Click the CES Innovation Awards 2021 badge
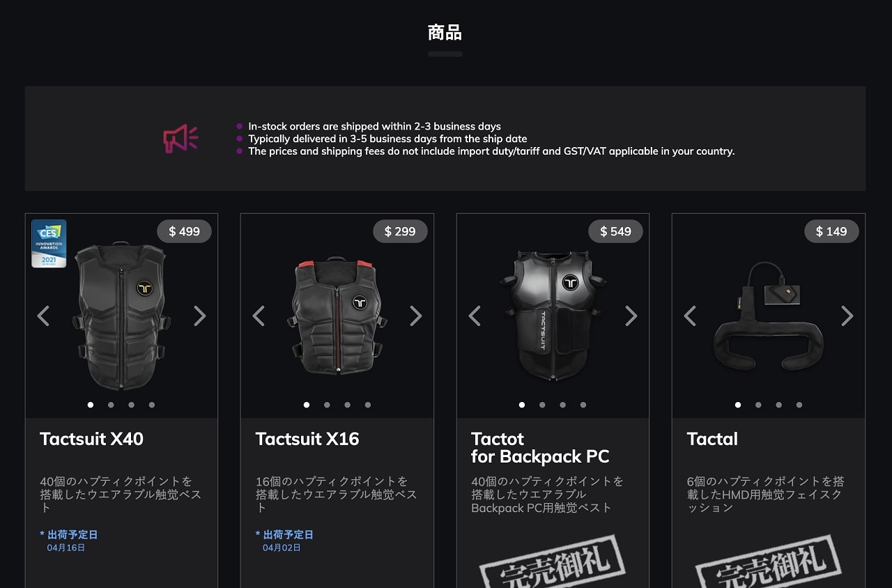The image size is (892, 588). [49, 244]
